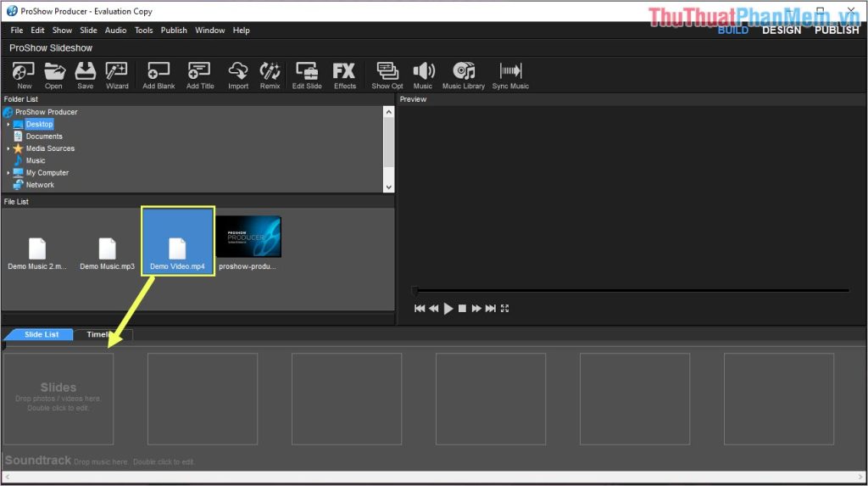Select Music folder in Folder List
This screenshot has height=486, width=868.
pos(36,160)
